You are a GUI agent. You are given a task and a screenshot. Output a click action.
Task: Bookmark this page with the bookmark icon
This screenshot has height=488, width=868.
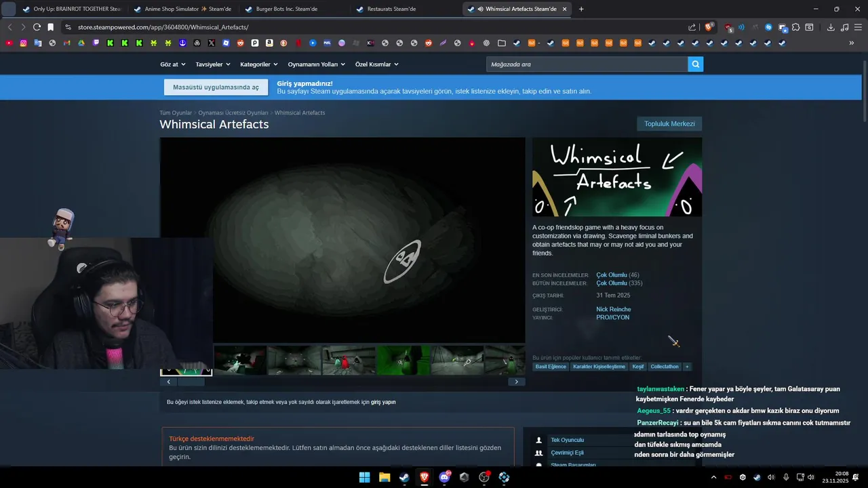tap(50, 27)
